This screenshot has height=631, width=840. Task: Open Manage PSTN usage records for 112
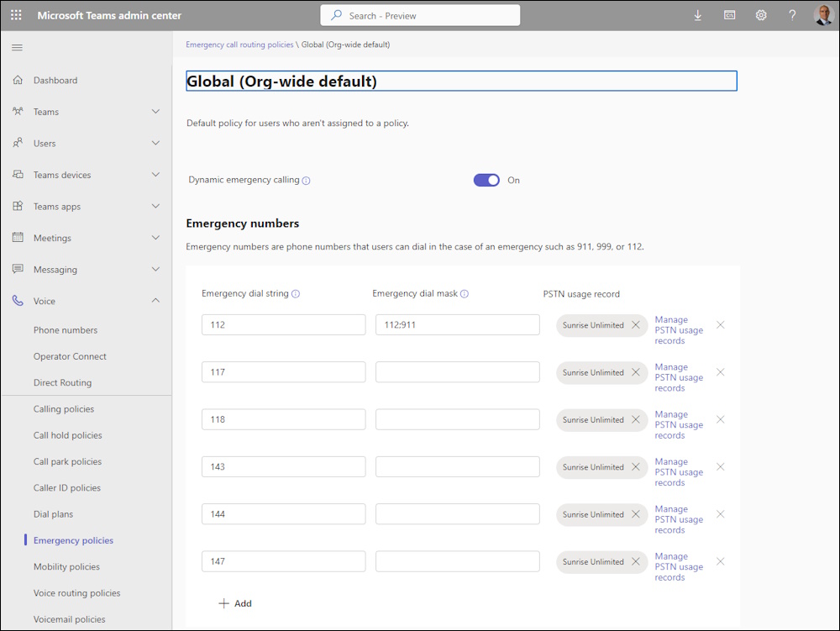(679, 330)
